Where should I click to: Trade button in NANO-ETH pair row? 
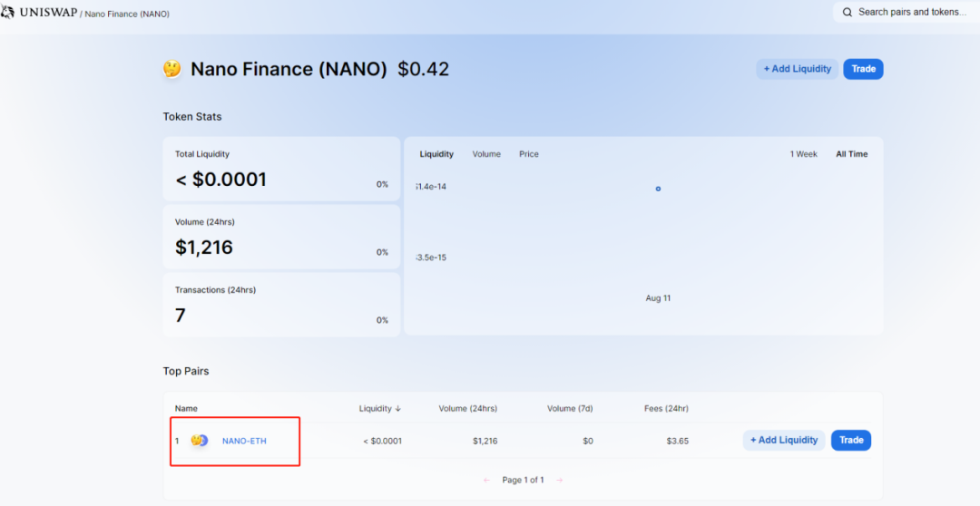(851, 441)
